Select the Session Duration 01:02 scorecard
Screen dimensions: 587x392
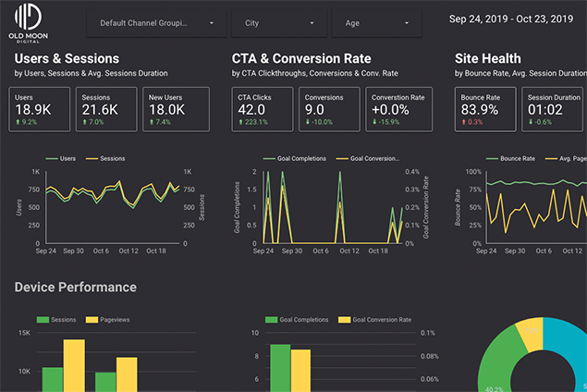point(552,109)
